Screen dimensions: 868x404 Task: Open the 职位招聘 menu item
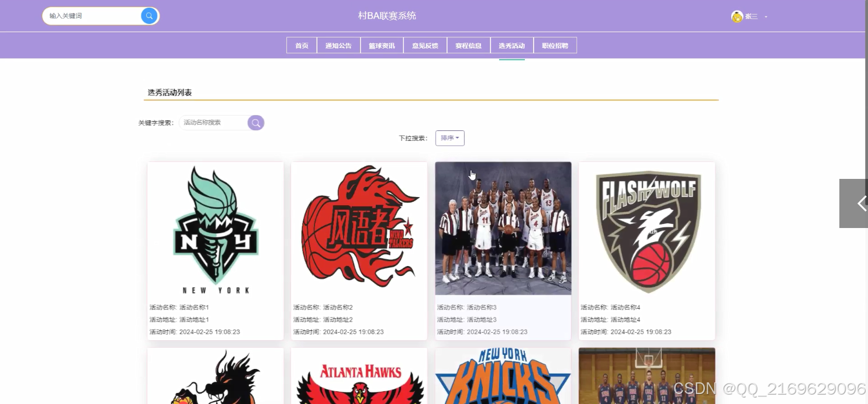tap(555, 46)
